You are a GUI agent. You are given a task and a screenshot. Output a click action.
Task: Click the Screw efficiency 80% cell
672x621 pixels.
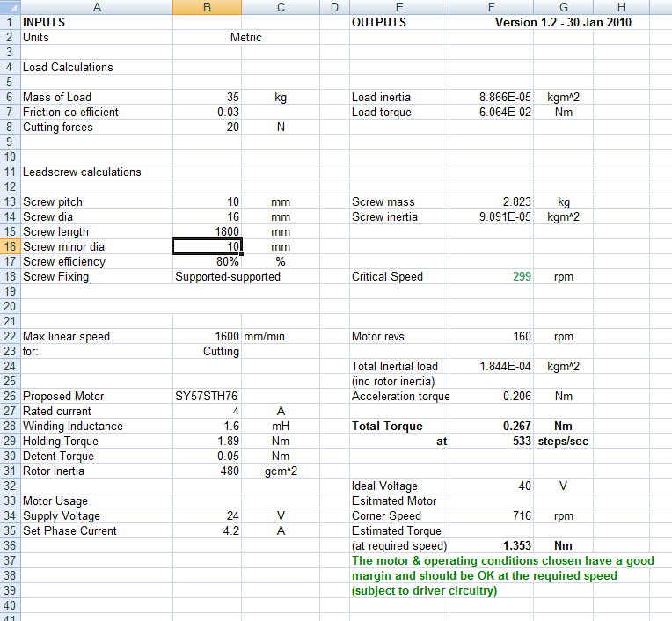[208, 262]
